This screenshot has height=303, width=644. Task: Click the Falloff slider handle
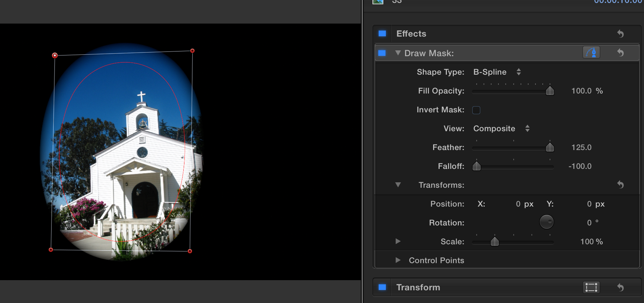tap(477, 166)
